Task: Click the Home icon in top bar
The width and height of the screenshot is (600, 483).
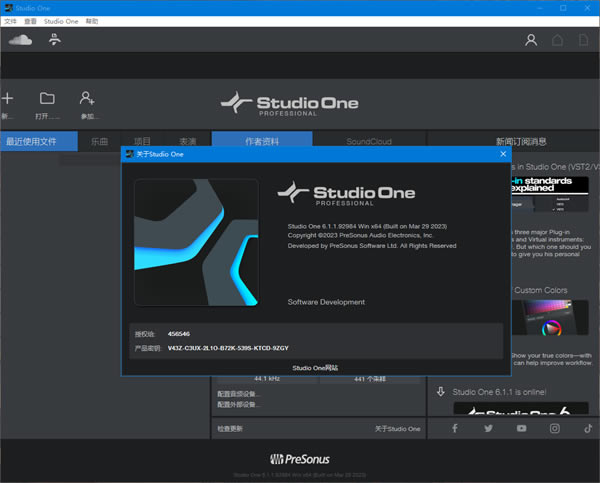Action: pyautogui.click(x=558, y=40)
